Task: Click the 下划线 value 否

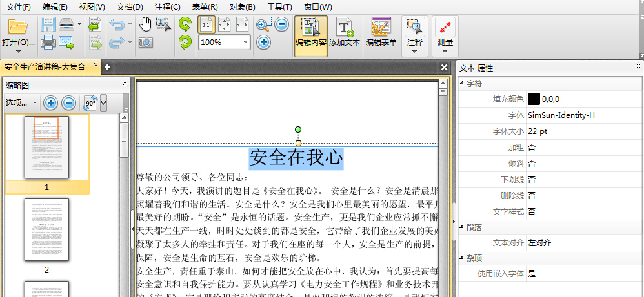Action: click(x=532, y=179)
